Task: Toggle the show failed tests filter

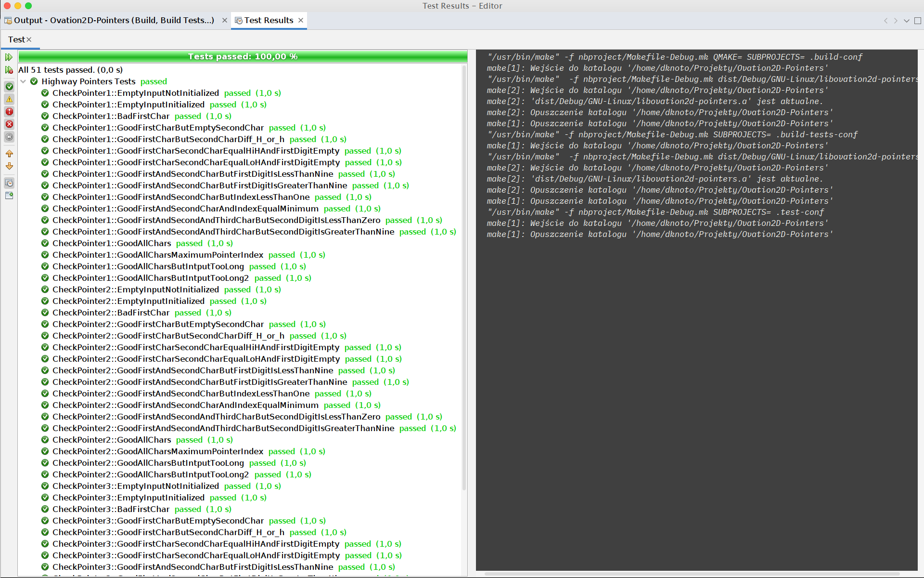Action: [x=9, y=112]
